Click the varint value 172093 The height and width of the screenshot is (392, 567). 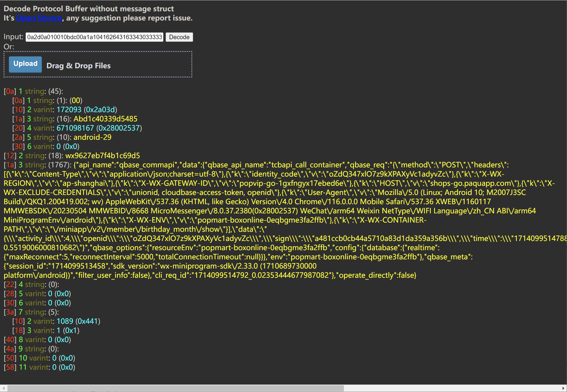[69, 110]
